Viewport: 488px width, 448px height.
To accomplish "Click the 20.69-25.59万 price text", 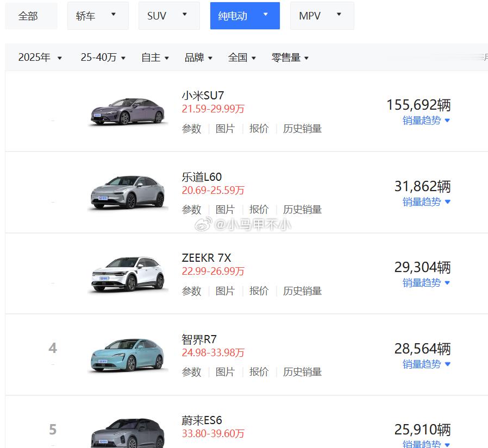I will click(x=213, y=190).
